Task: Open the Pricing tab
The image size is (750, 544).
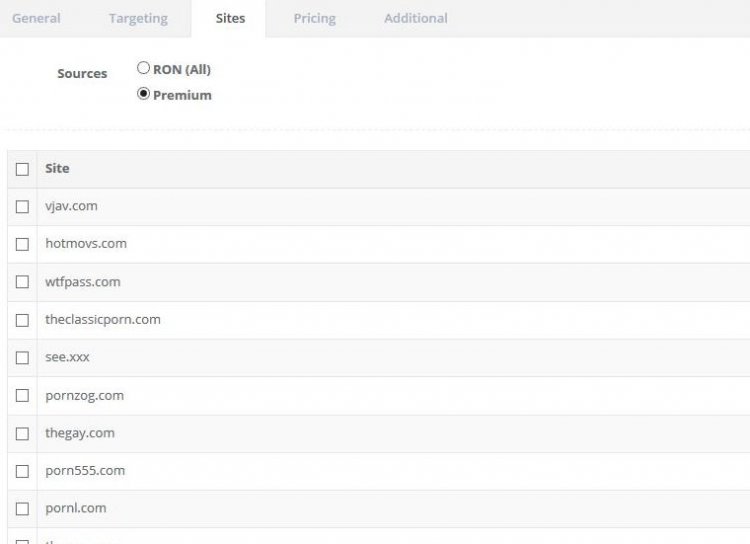Action: (314, 18)
